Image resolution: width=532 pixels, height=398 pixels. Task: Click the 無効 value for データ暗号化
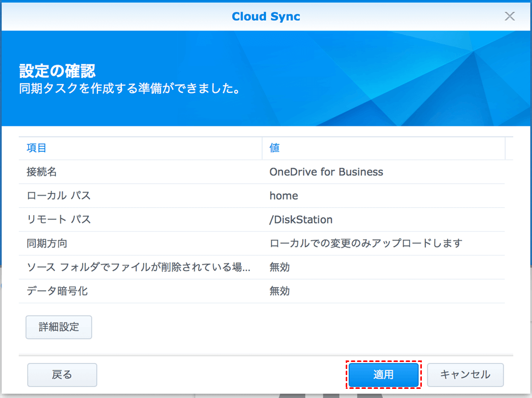[280, 291]
